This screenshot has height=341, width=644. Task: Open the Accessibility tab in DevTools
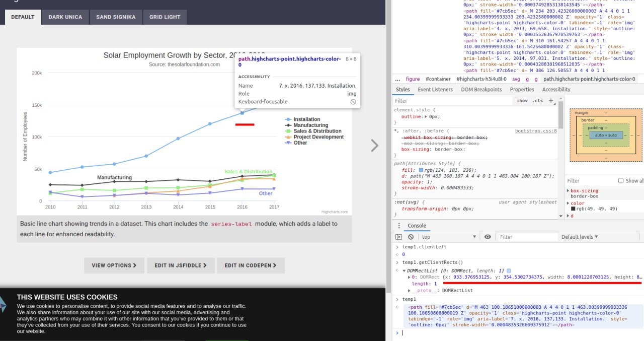pyautogui.click(x=556, y=90)
